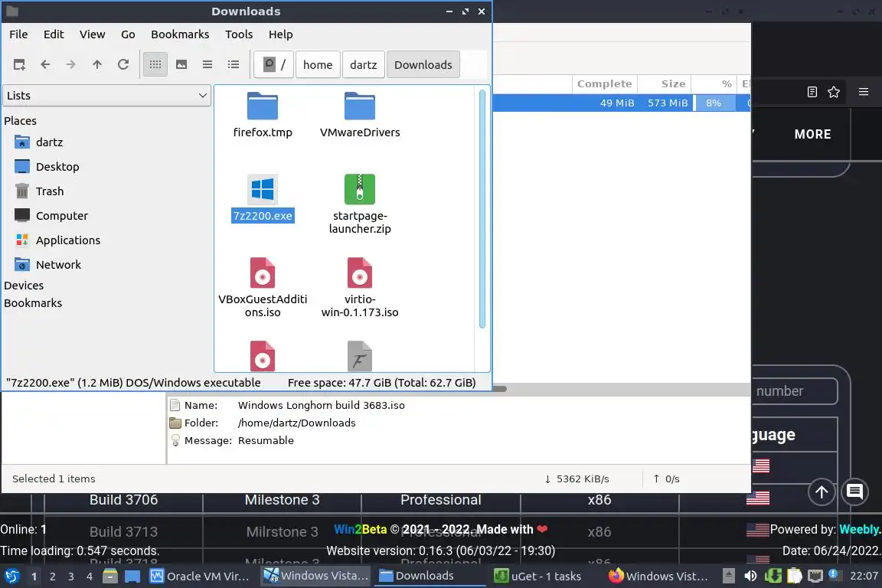Open Firefox hamburger menu
This screenshot has height=588, width=882.
(x=864, y=92)
